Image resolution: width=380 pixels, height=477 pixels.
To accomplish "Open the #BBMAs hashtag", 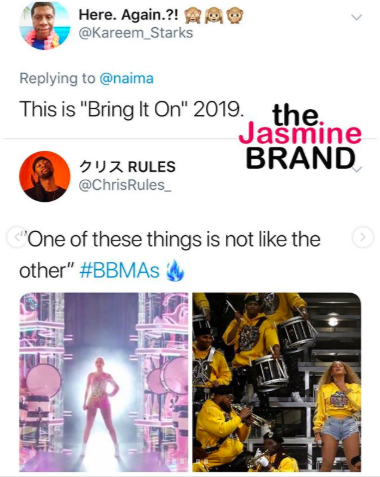I will tap(119, 270).
